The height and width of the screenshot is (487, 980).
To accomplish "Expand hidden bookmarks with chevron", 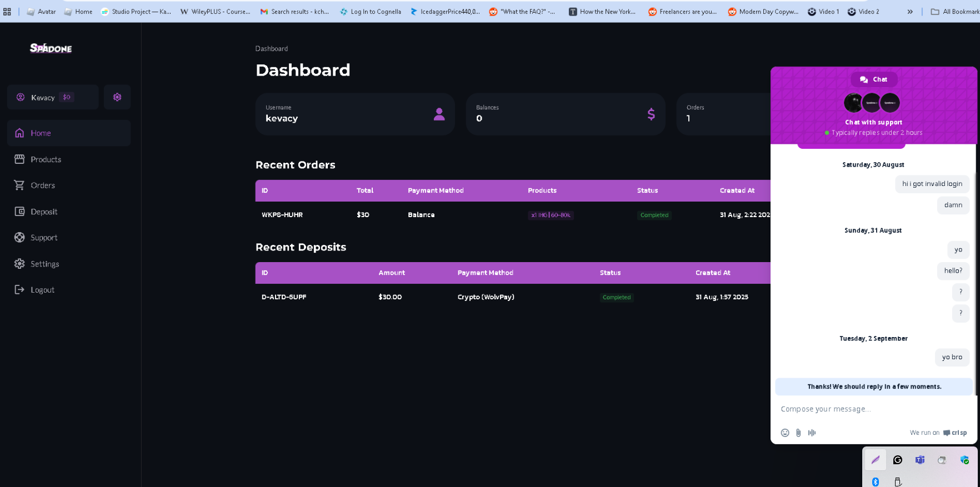I will [x=910, y=11].
